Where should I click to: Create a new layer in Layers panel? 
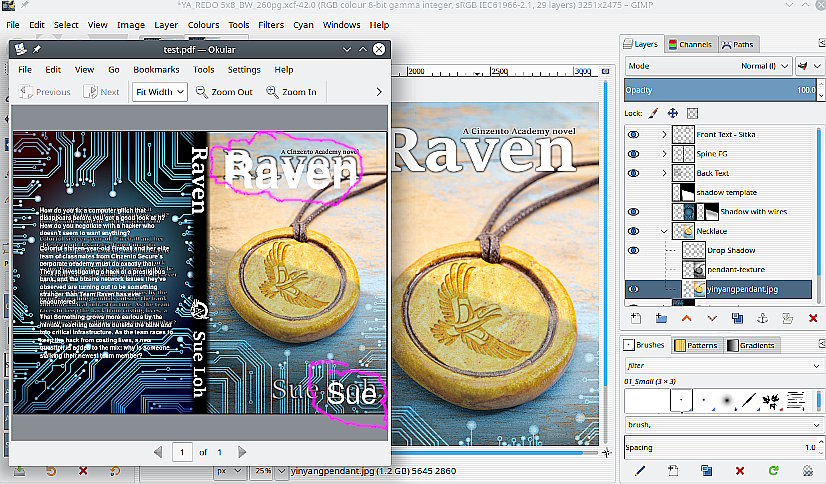[636, 318]
